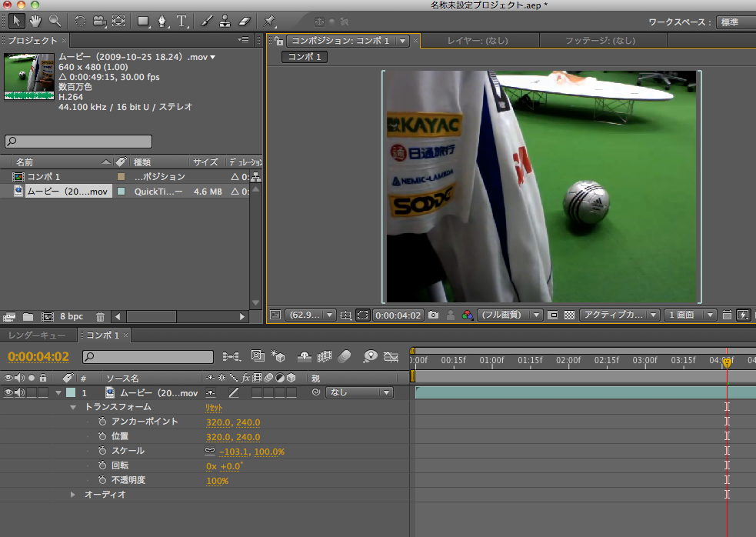The image size is (756, 537).
Task: Click the show channel RGB icon
Action: pyautogui.click(x=467, y=315)
